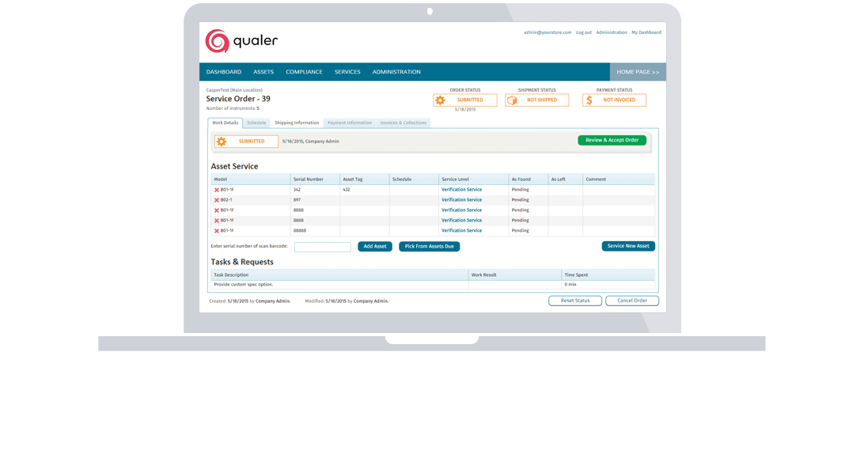The width and height of the screenshot is (868, 473).
Task: Click the Service New Asset button
Action: (x=628, y=246)
